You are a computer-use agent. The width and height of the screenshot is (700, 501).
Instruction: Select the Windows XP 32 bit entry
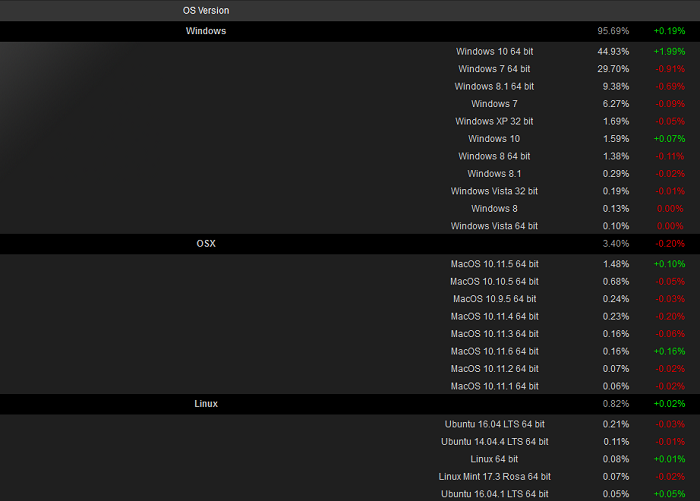click(494, 121)
